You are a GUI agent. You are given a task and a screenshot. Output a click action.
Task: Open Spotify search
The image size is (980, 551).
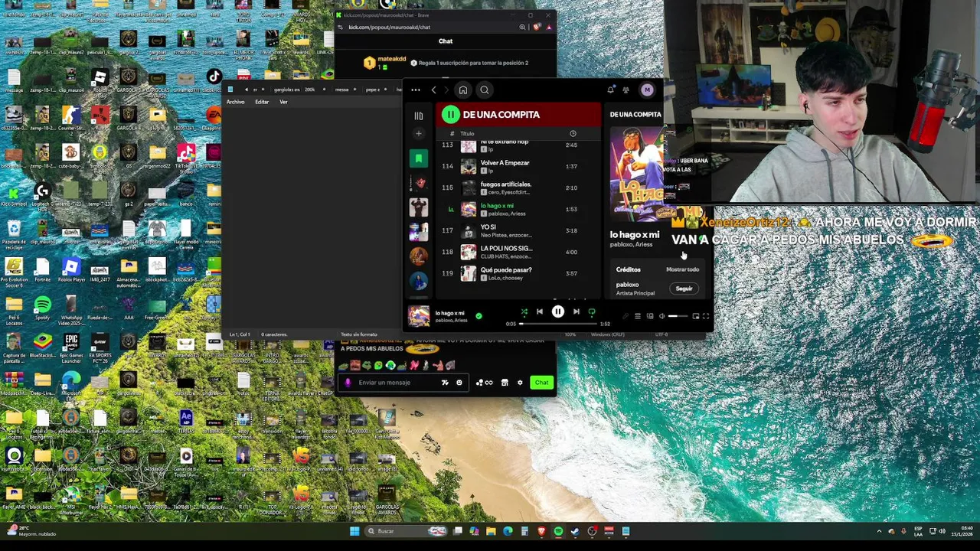485,90
